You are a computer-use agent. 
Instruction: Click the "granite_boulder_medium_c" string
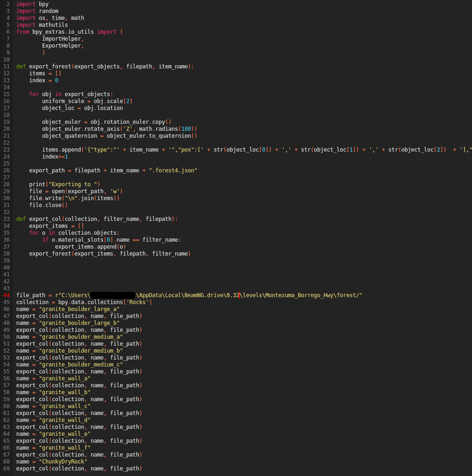pyautogui.click(x=81, y=364)
